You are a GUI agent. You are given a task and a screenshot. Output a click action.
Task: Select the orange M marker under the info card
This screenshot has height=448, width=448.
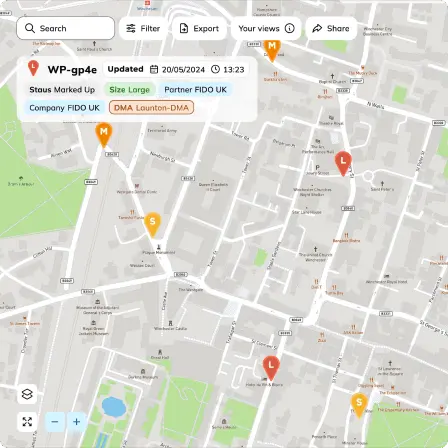104,135
